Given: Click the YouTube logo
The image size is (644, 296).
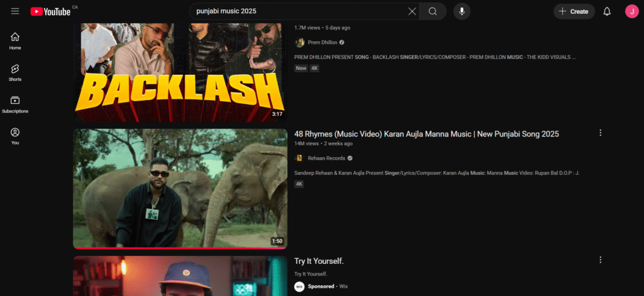Looking at the screenshot, I should (50, 11).
